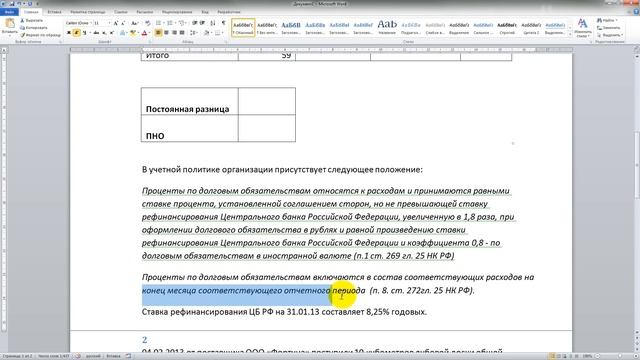Open the Выделить (Select) dropdown
640x360 pixels.
coord(610,35)
